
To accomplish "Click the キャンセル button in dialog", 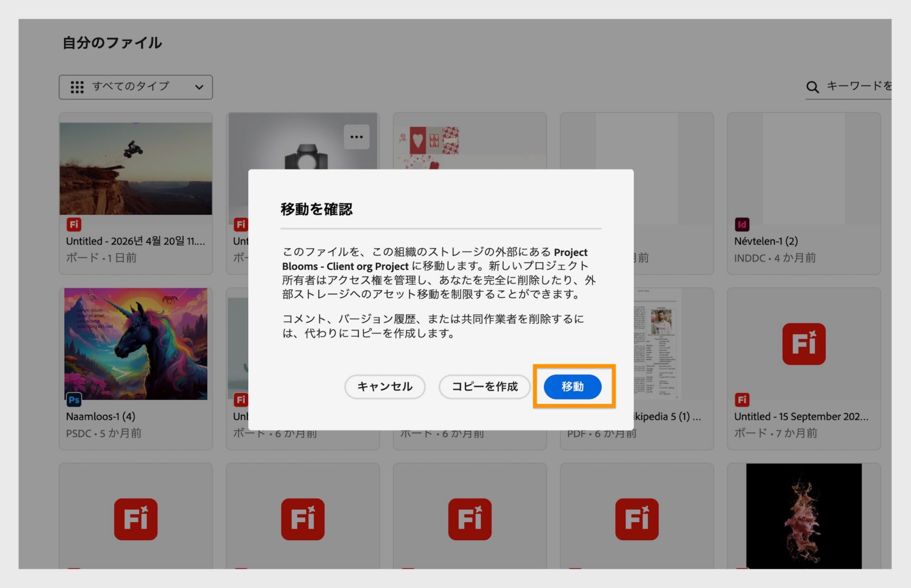I will point(384,386).
